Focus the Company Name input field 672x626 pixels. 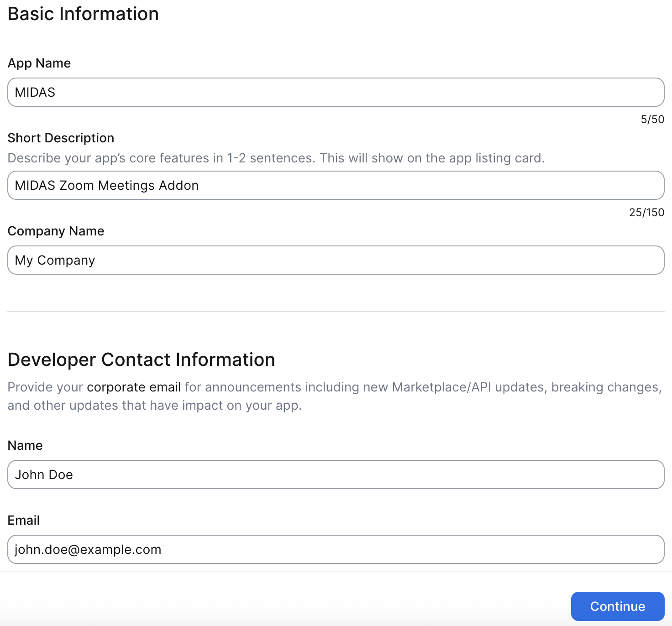click(336, 260)
